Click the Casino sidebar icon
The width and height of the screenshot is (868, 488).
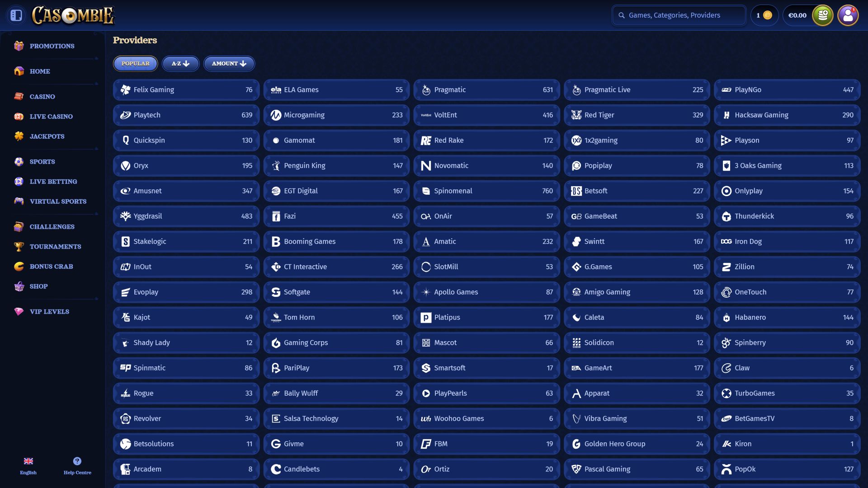coord(19,97)
